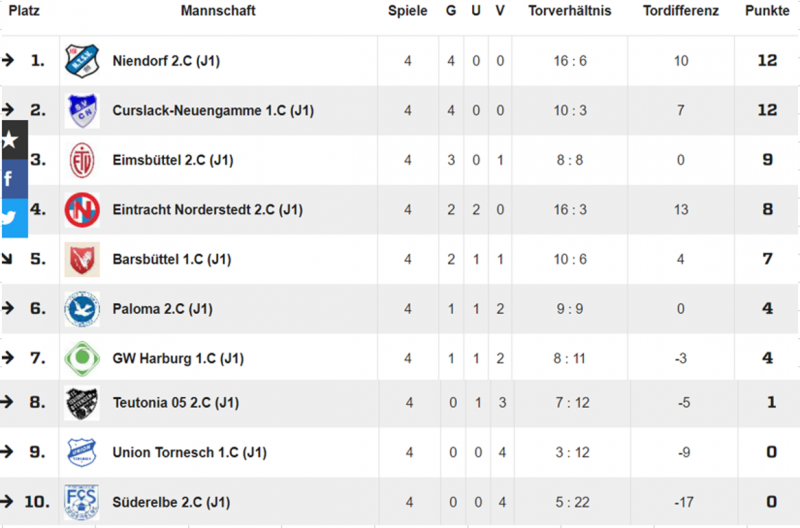This screenshot has width=800, height=528.
Task: Open the Paloma 2.C (J1) team link
Action: point(163,309)
